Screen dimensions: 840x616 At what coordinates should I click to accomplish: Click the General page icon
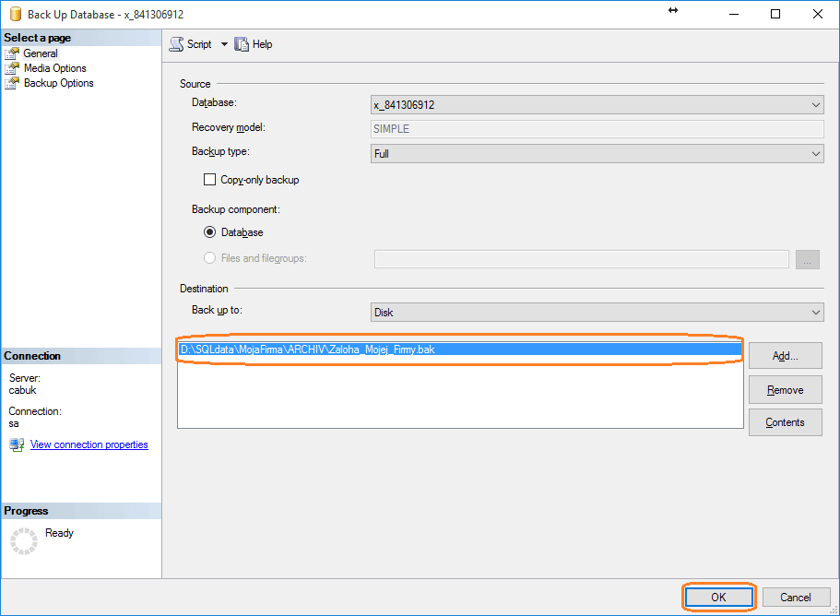pyautogui.click(x=12, y=53)
